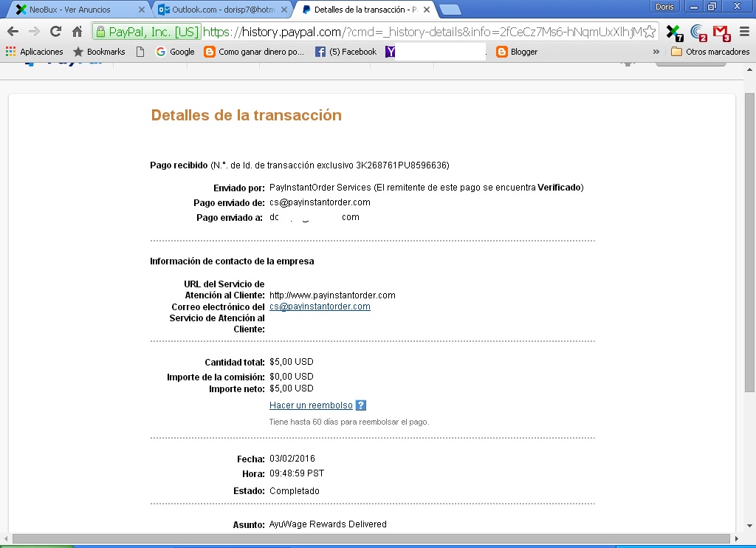Close the Detalles de la transacción tab
This screenshot has width=756, height=548.
[x=426, y=10]
